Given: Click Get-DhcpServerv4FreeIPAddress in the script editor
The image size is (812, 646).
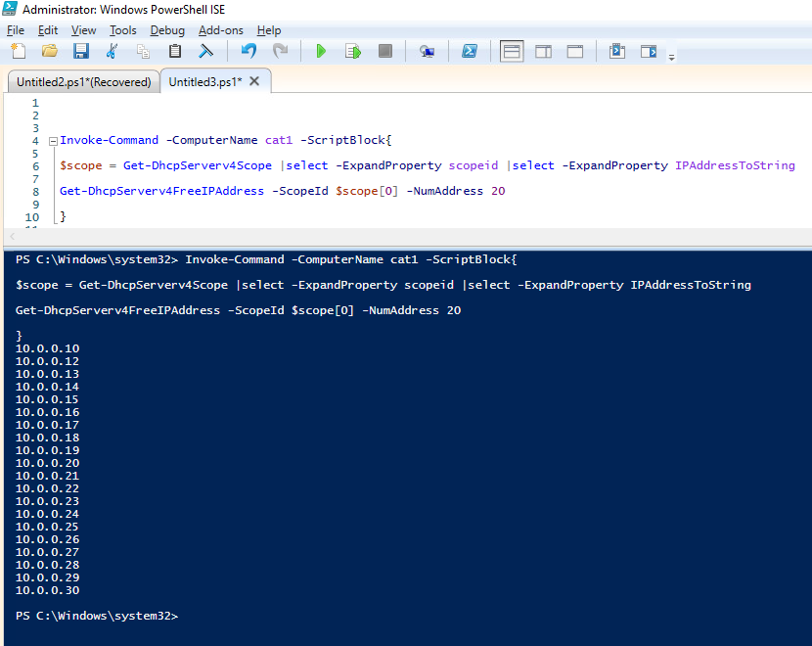Looking at the screenshot, I should pos(161,191).
